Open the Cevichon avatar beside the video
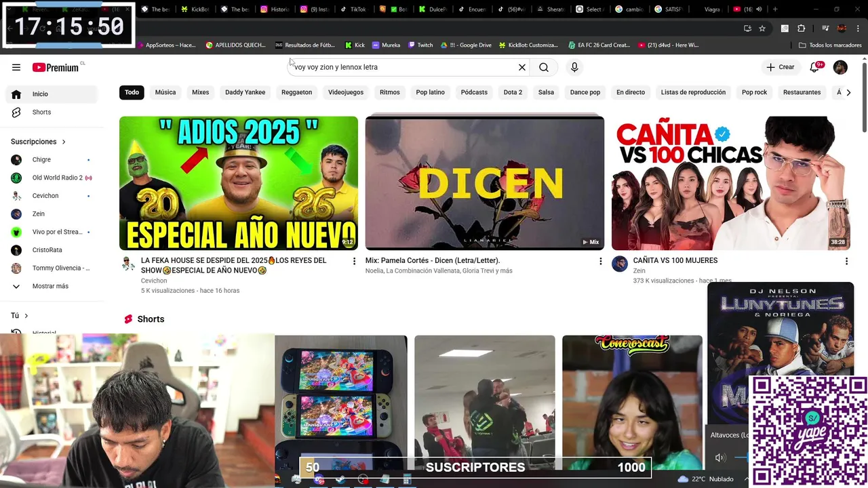Viewport: 868px width, 488px height. click(x=128, y=264)
